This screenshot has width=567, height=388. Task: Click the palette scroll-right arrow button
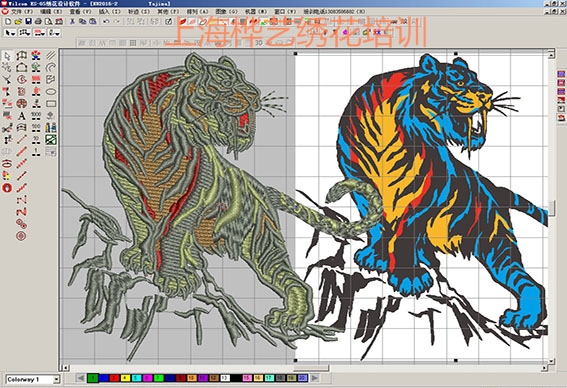click(315, 378)
